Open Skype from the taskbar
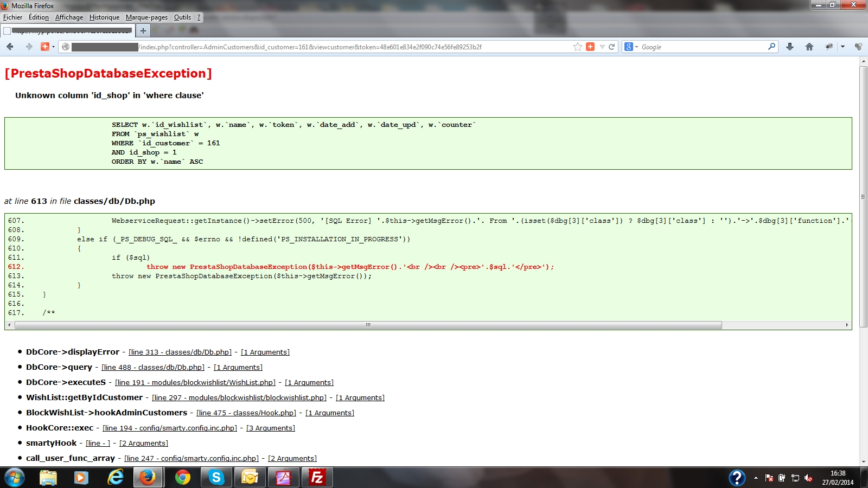 tap(216, 478)
